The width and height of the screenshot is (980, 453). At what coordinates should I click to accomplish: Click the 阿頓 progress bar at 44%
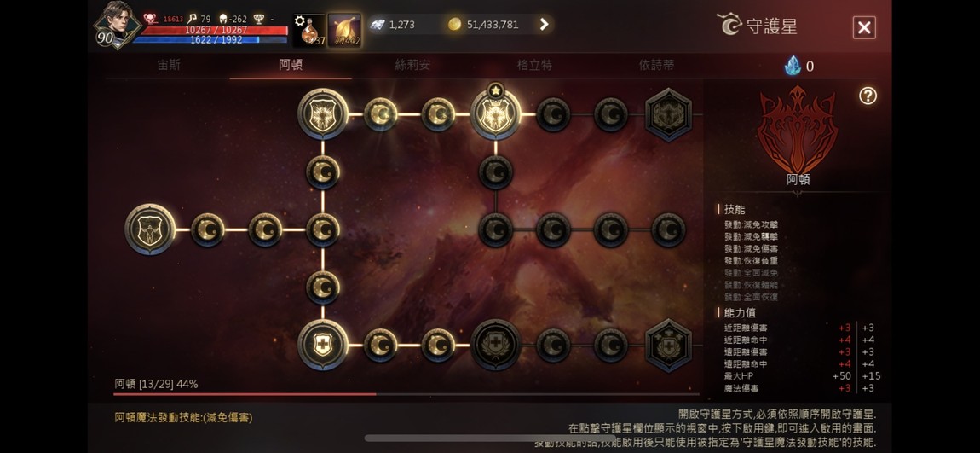point(406,394)
